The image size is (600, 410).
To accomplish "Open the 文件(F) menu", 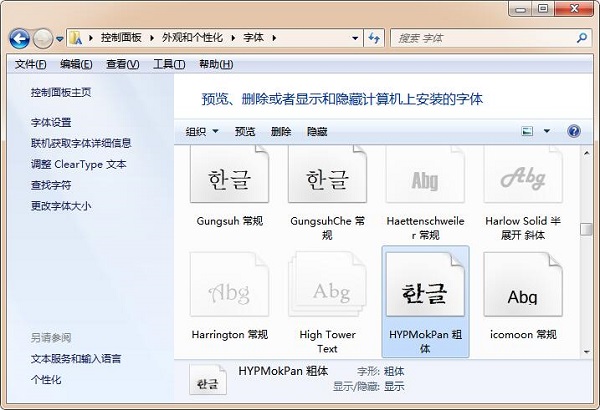I will tap(30, 64).
